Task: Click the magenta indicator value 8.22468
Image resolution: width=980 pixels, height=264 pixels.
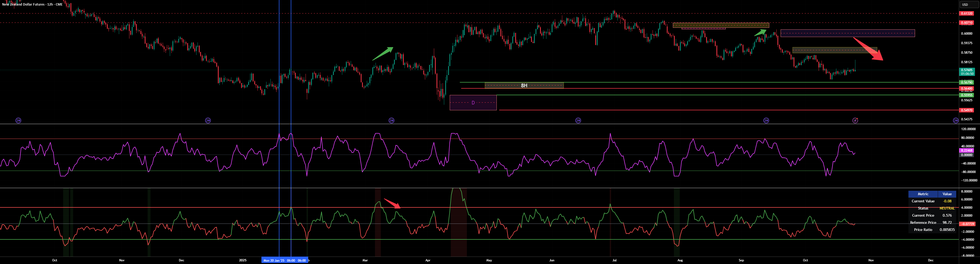Action: pos(967,151)
